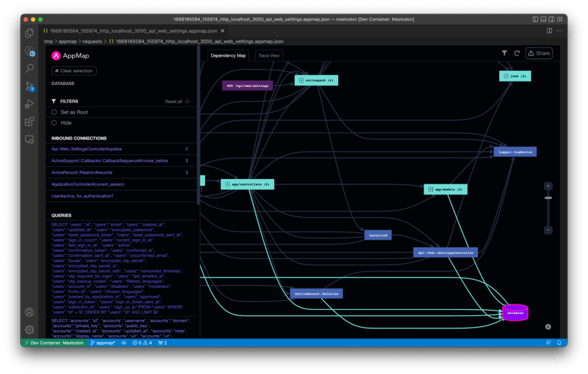
Task: Select the PUT /api/web/settings node
Action: [247, 85]
